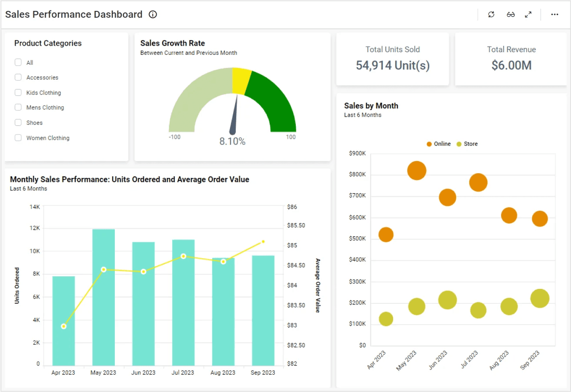Click the Sales Growth Rate widget title
The width and height of the screenshot is (571, 392).
173,43
